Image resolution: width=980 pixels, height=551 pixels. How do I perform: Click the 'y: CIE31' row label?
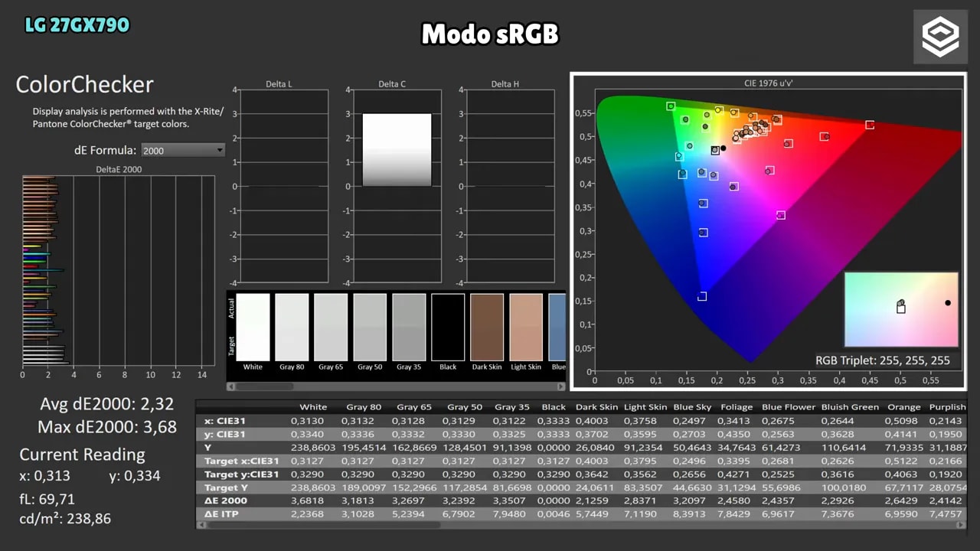(225, 434)
